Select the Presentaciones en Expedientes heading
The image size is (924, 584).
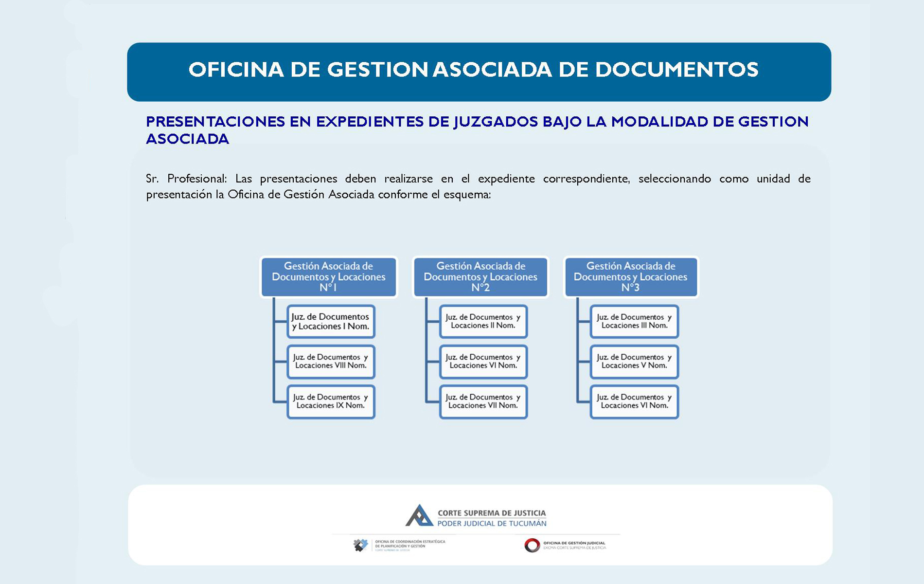[x=477, y=130]
